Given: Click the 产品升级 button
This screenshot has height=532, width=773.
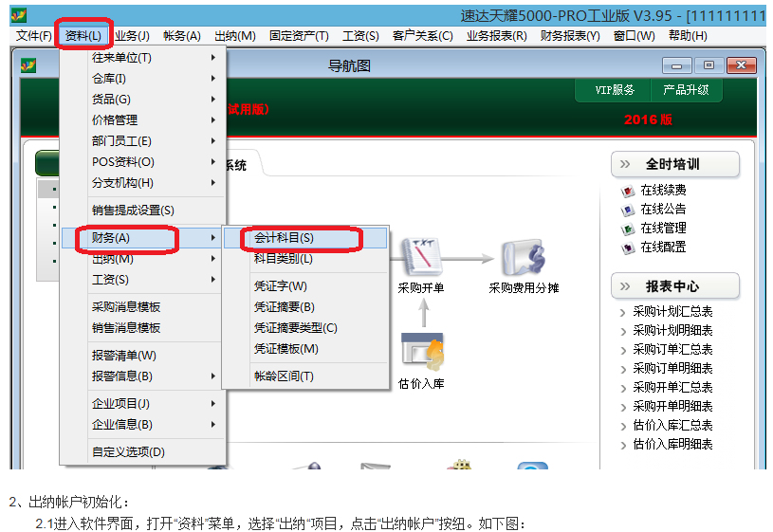Looking at the screenshot, I should point(687,90).
